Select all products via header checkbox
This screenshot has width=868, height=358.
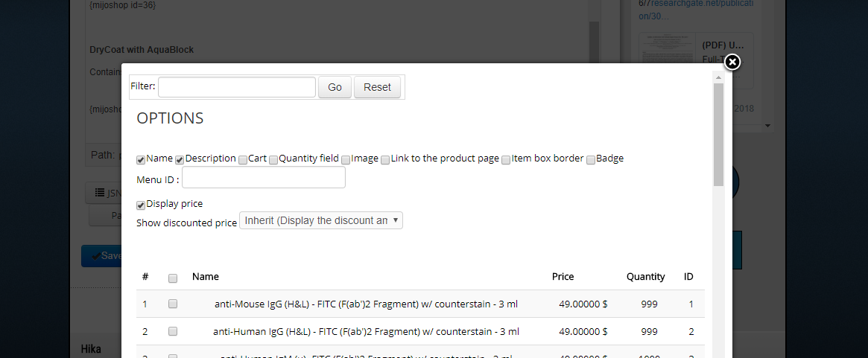[173, 278]
